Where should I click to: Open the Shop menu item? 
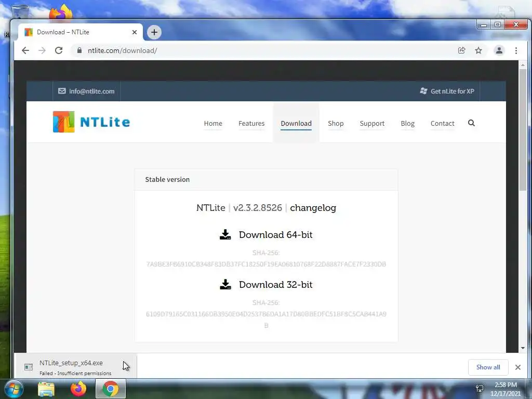pyautogui.click(x=336, y=124)
